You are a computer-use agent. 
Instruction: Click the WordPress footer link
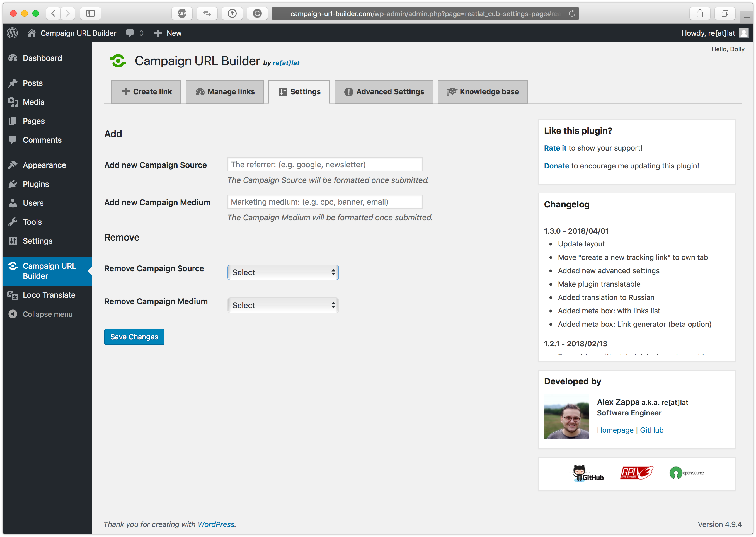pyautogui.click(x=216, y=524)
